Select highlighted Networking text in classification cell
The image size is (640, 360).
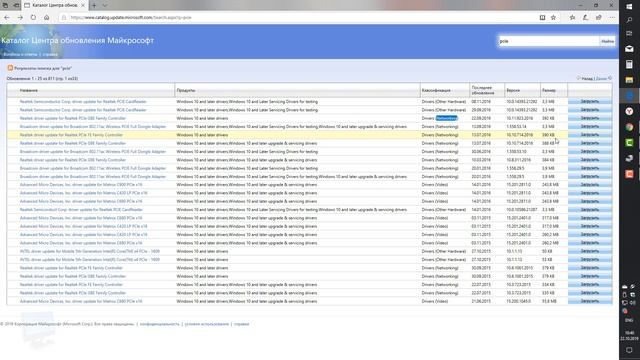pyautogui.click(x=446, y=118)
